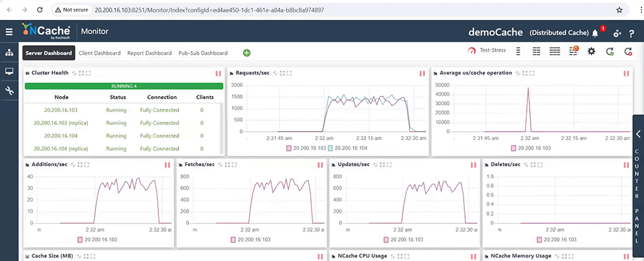The image size is (644, 261).
Task: Click the Status column header
Action: tap(118, 97)
